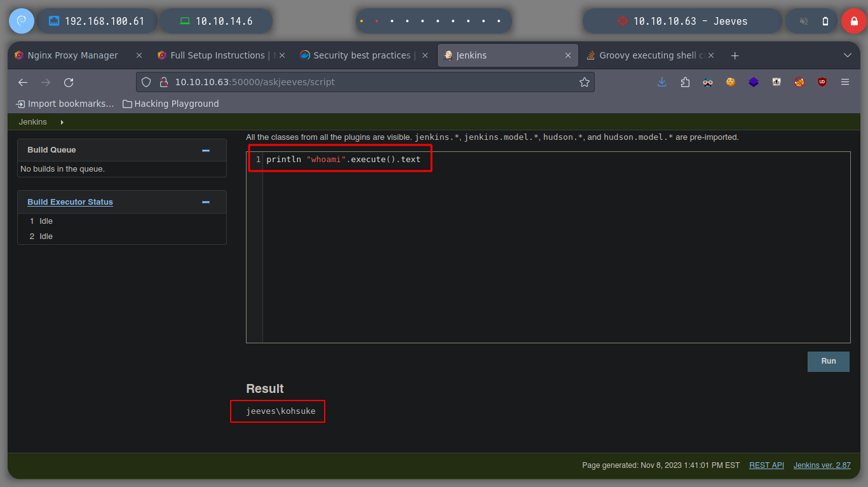Screen dimensions: 868x487
Task: Click the jeeves\kohsuke result text
Action: coord(281,411)
